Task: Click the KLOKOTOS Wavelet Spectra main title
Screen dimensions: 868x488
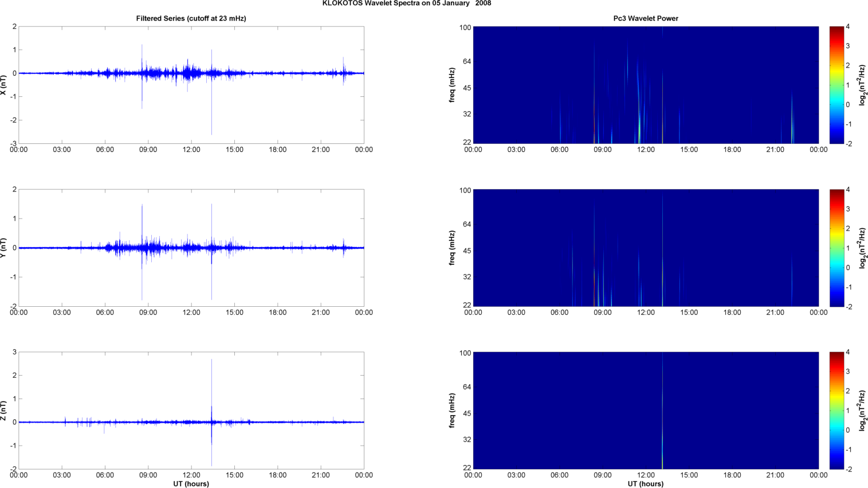Action: pos(406,3)
